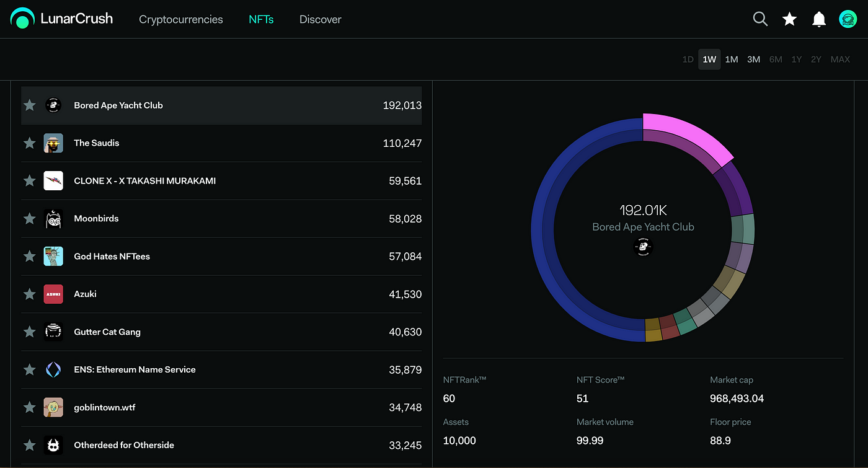The width and height of the screenshot is (868, 468).
Task: Open the Bored Ape Yacht Club name link
Action: 118,105
